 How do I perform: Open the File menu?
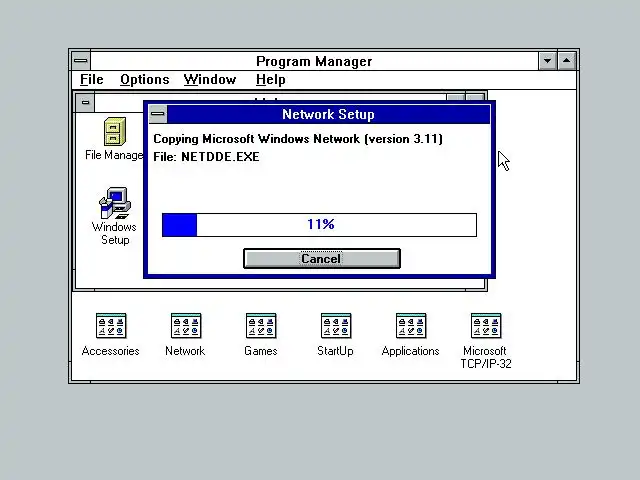[x=91, y=79]
